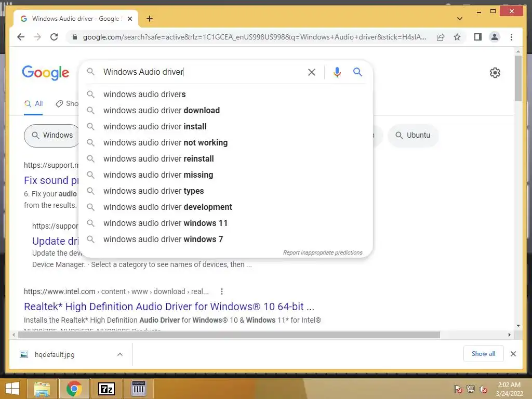Submit search with blue magnifier icon

pos(357,72)
